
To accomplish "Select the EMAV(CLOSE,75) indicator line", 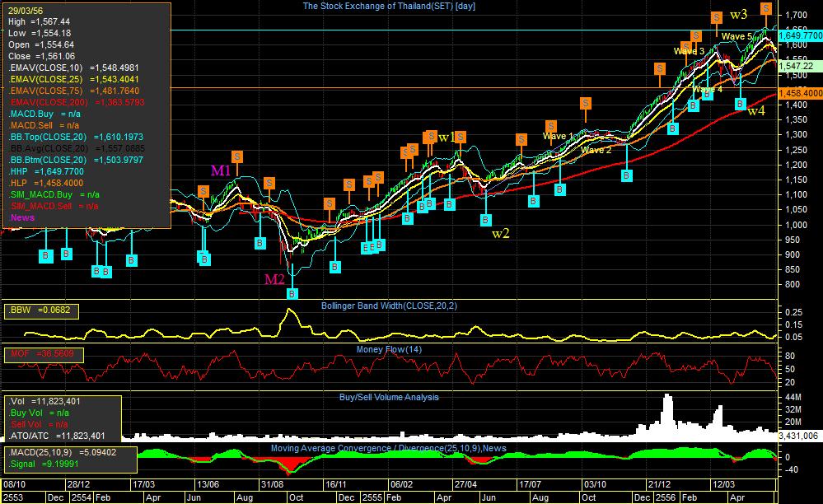I will pyautogui.click(x=73, y=91).
